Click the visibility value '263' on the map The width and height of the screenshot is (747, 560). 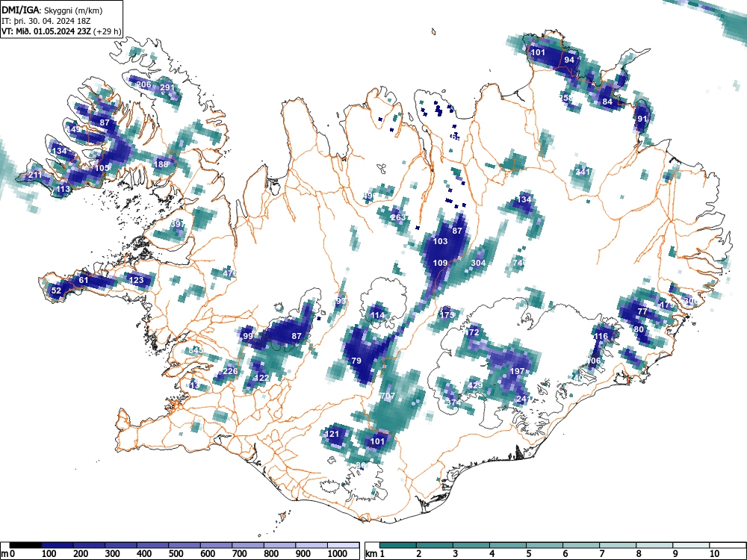(398, 217)
